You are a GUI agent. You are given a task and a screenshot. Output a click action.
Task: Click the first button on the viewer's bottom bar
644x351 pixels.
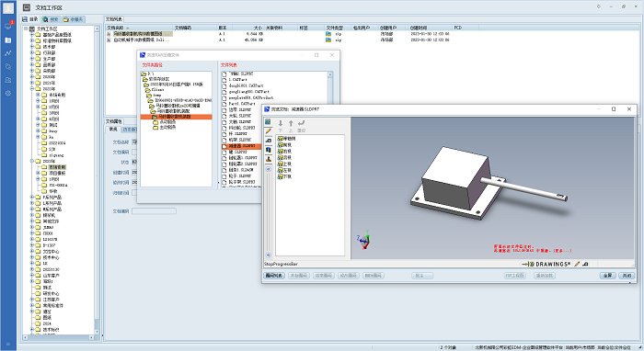[274, 276]
